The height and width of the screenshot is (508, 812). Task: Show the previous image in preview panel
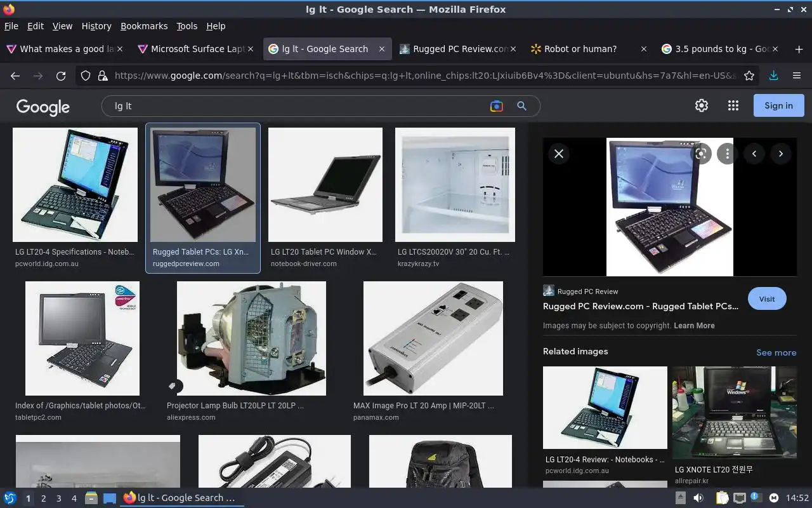(754, 154)
